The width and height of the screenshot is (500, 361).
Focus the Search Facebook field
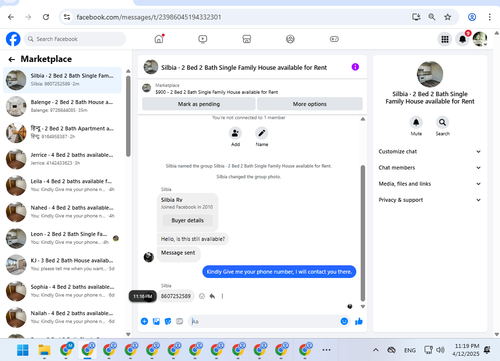(75, 39)
